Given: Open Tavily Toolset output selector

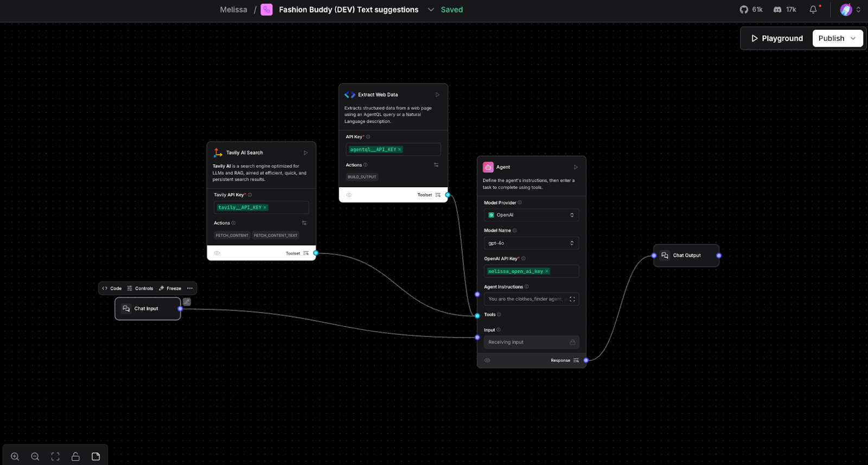Looking at the screenshot, I should pyautogui.click(x=306, y=253).
